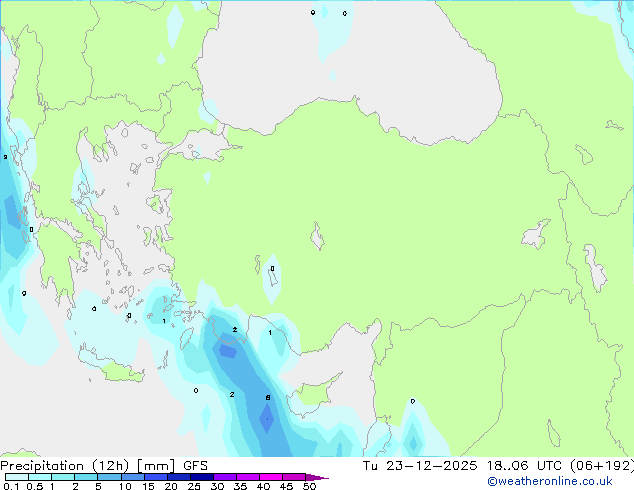Click legend tick label '25'
634x490 pixels.
click(194, 486)
